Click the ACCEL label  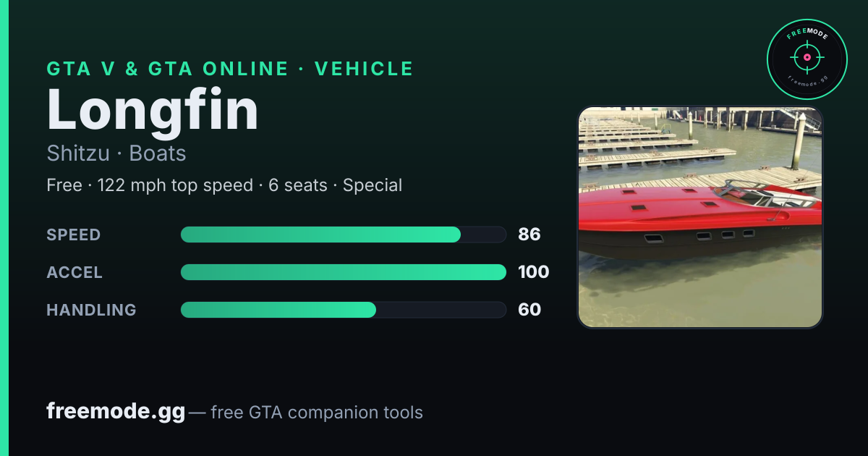(75, 272)
